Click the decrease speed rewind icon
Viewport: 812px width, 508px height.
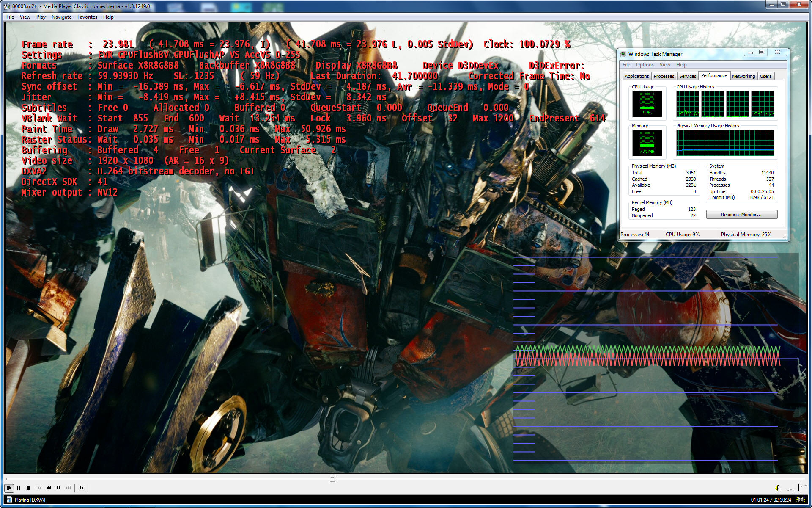click(x=49, y=488)
